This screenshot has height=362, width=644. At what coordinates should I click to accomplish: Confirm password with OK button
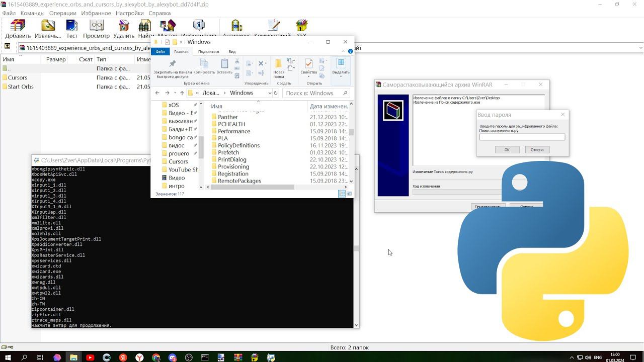[507, 149]
